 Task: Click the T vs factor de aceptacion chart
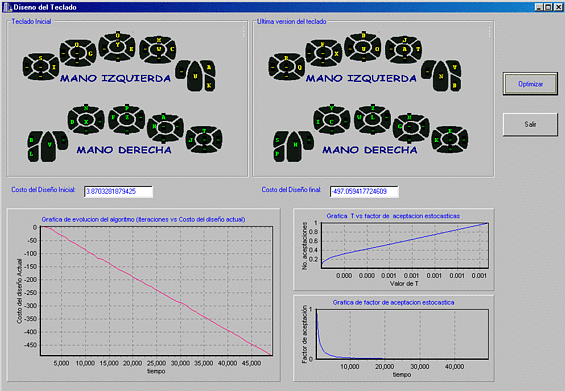pos(405,245)
